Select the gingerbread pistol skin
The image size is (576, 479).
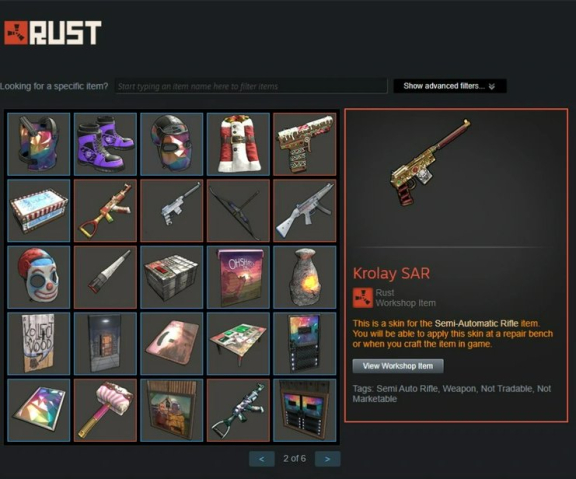tap(305, 144)
